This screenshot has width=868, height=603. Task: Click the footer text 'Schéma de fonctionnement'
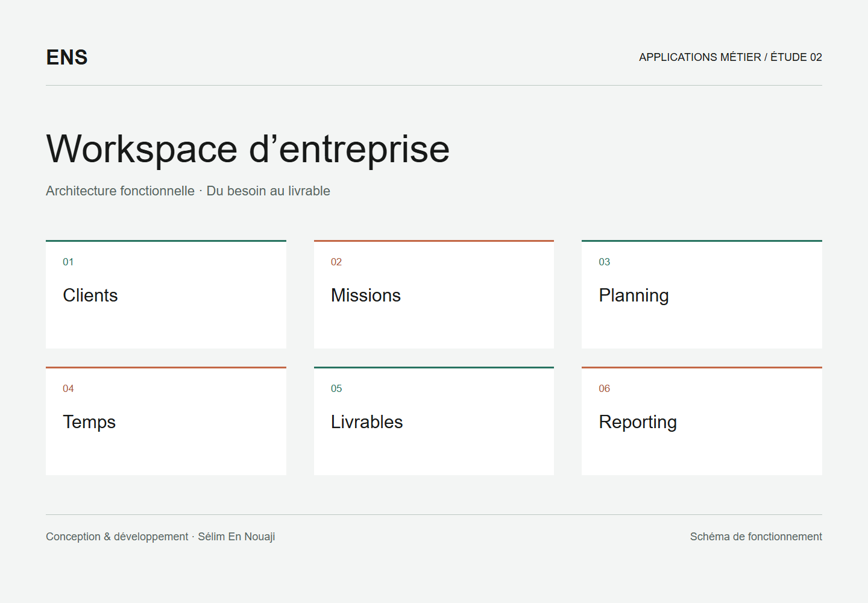[756, 537]
